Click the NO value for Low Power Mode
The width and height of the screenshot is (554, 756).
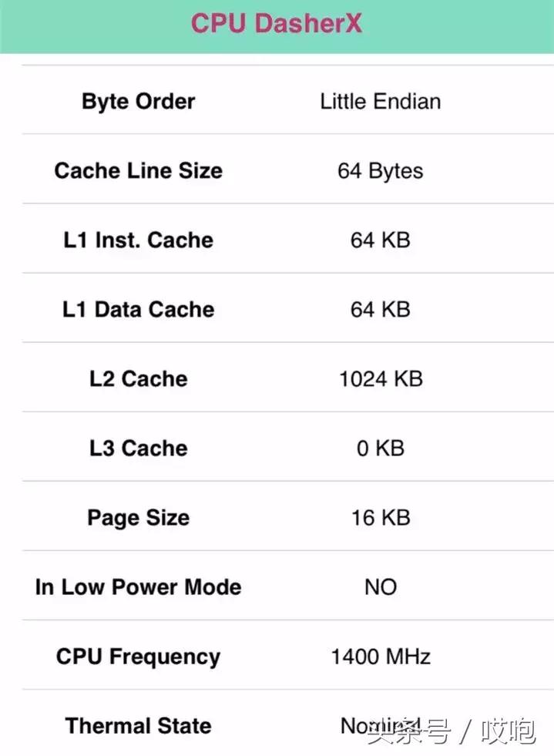[x=381, y=587]
